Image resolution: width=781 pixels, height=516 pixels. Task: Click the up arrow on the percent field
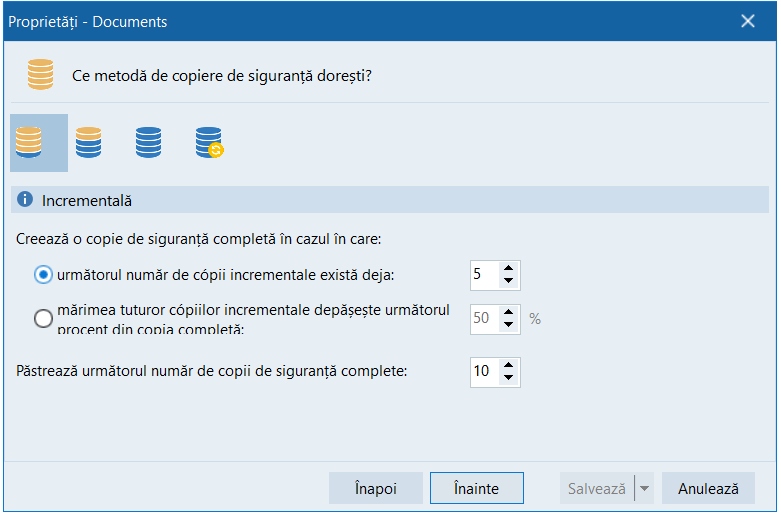(509, 312)
